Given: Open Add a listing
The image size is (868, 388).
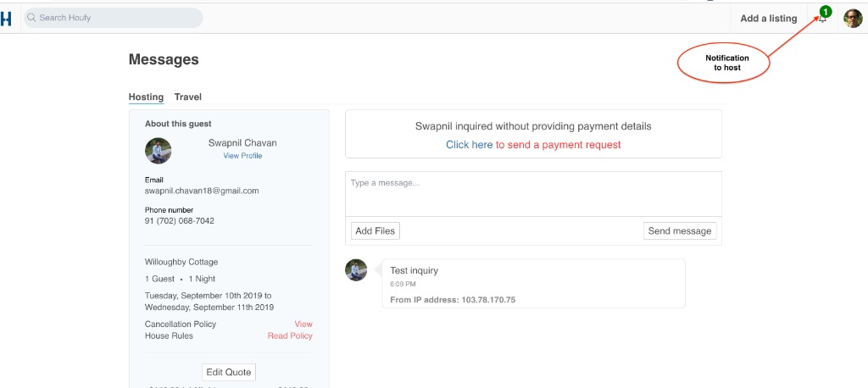Looking at the screenshot, I should [x=768, y=19].
